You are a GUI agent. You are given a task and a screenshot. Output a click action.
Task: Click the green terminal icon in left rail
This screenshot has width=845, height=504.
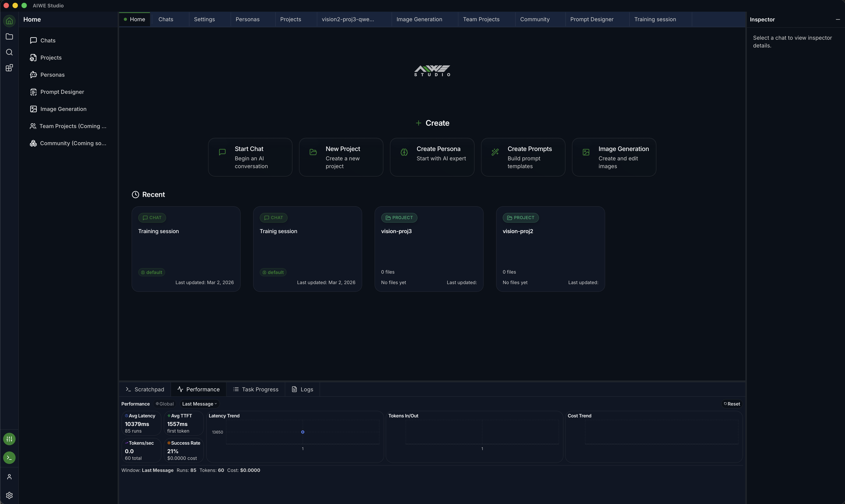click(9, 457)
